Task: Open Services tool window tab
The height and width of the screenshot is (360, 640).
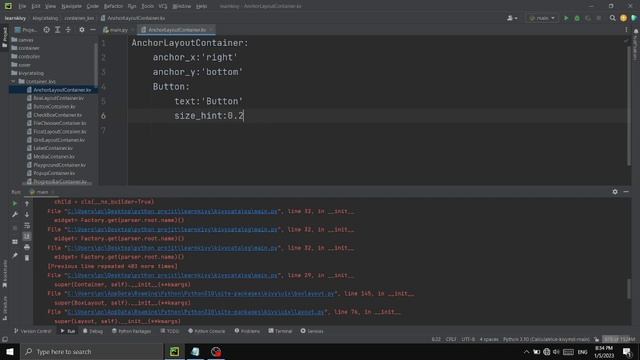Action: (x=312, y=331)
